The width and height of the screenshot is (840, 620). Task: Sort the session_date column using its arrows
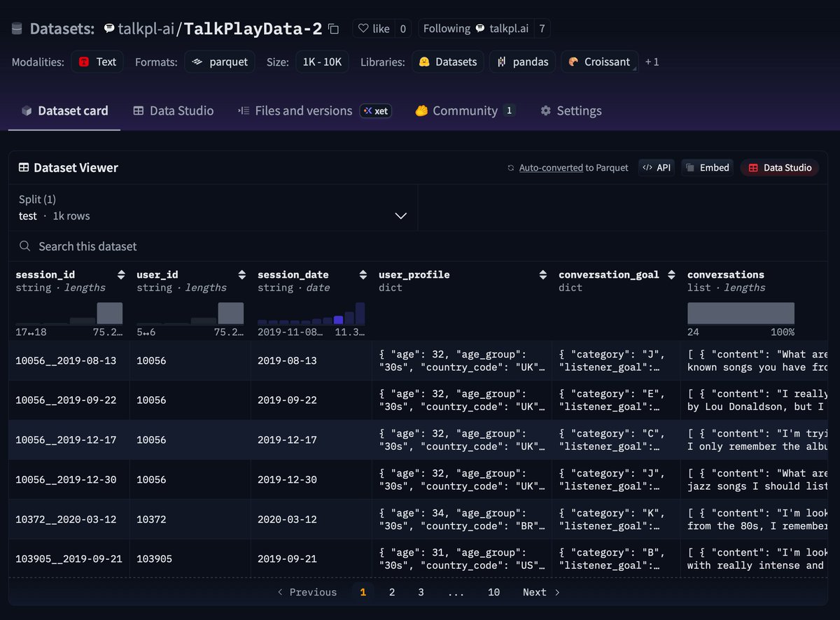click(363, 275)
